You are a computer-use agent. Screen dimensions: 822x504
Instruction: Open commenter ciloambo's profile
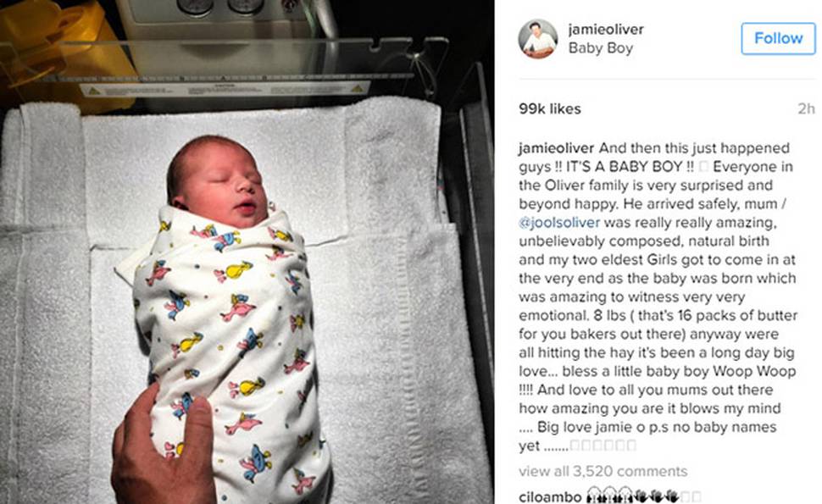(550, 496)
